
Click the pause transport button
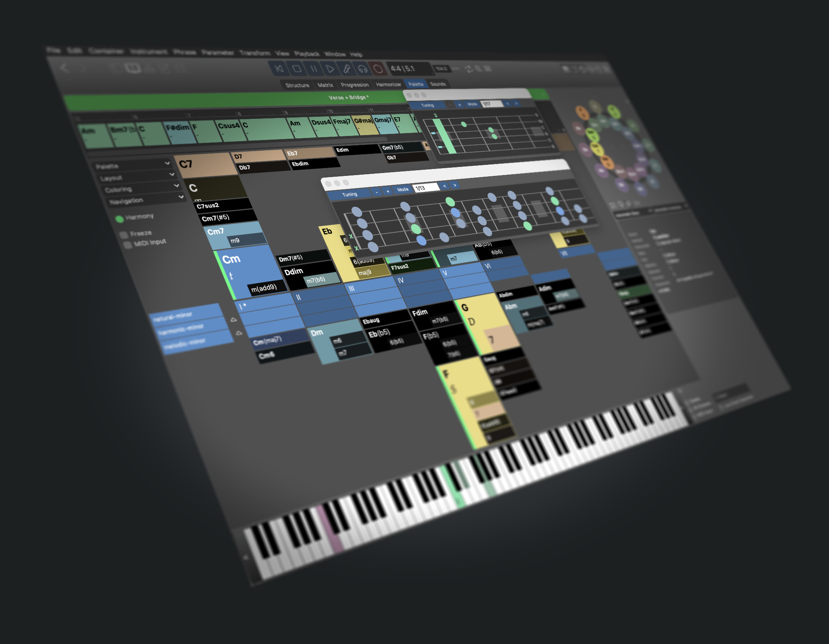(314, 69)
